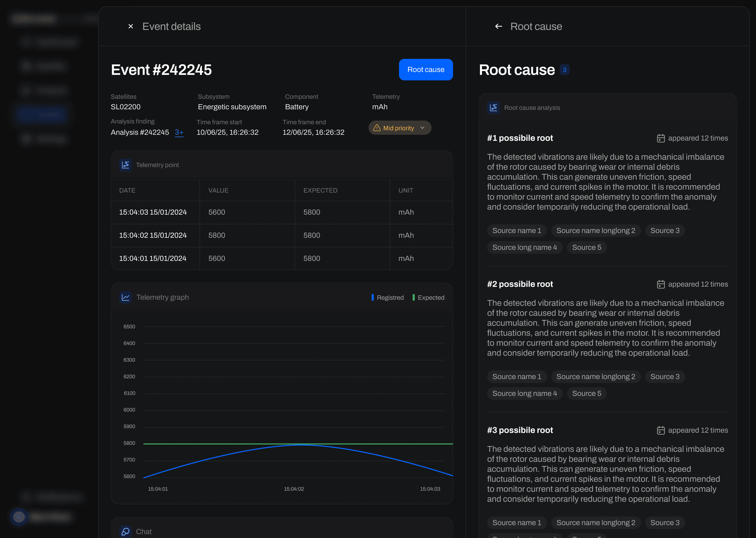The image size is (756, 538).
Task: Click the Chat section icon
Action: [x=125, y=531]
